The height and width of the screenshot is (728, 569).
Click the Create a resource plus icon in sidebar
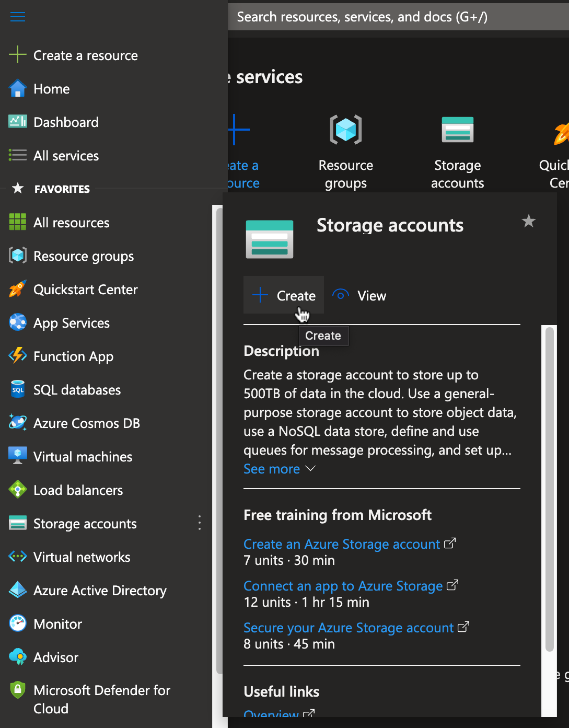pyautogui.click(x=18, y=55)
